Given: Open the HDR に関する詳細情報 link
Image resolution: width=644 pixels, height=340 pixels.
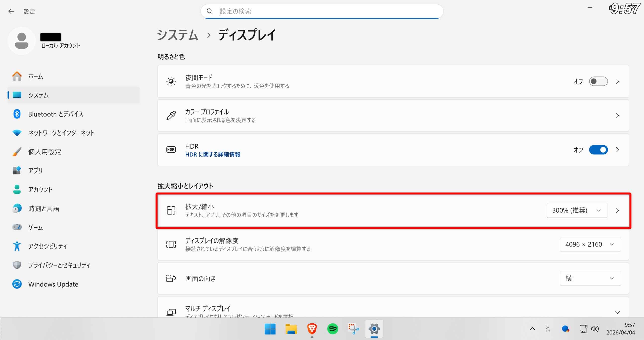Looking at the screenshot, I should pos(213,154).
